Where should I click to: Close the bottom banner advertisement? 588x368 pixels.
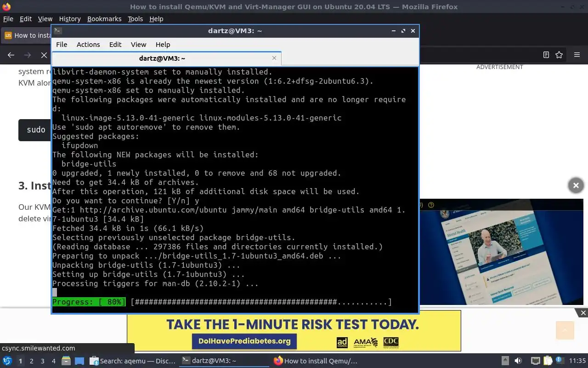(x=583, y=313)
